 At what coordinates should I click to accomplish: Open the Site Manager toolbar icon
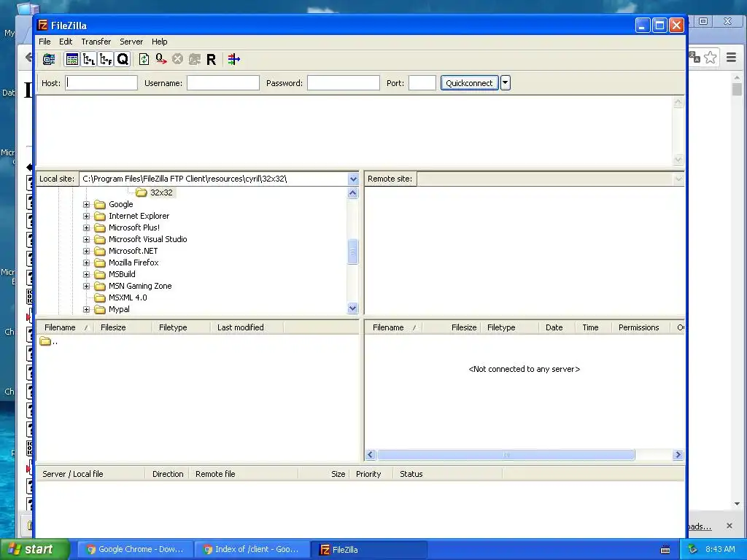[49, 60]
